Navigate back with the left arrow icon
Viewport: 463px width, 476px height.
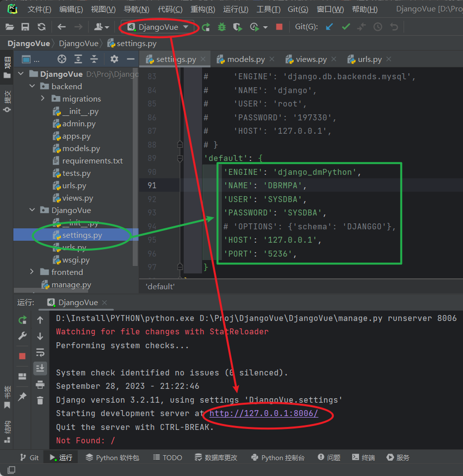(x=61, y=27)
